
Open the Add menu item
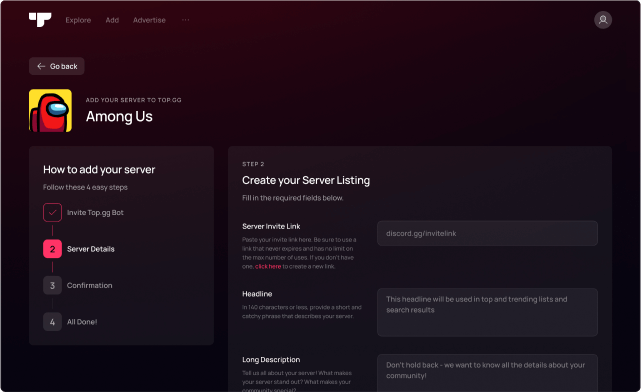[x=112, y=20]
